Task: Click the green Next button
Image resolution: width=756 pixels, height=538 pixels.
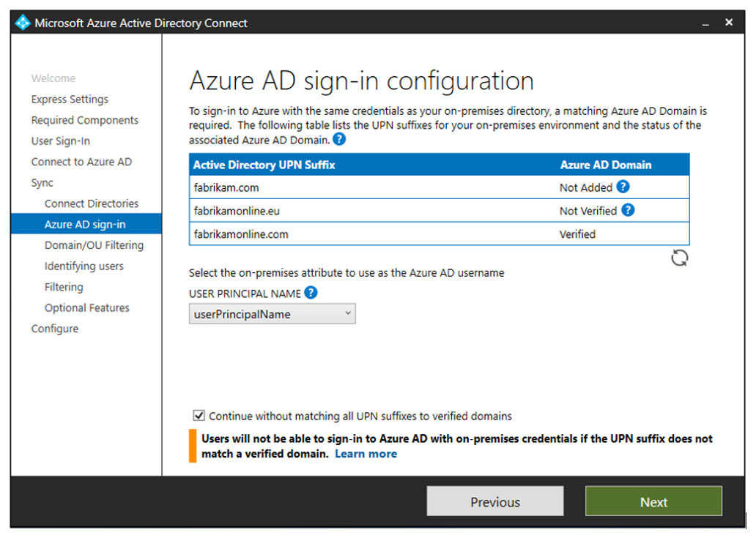Action: pyautogui.click(x=653, y=501)
